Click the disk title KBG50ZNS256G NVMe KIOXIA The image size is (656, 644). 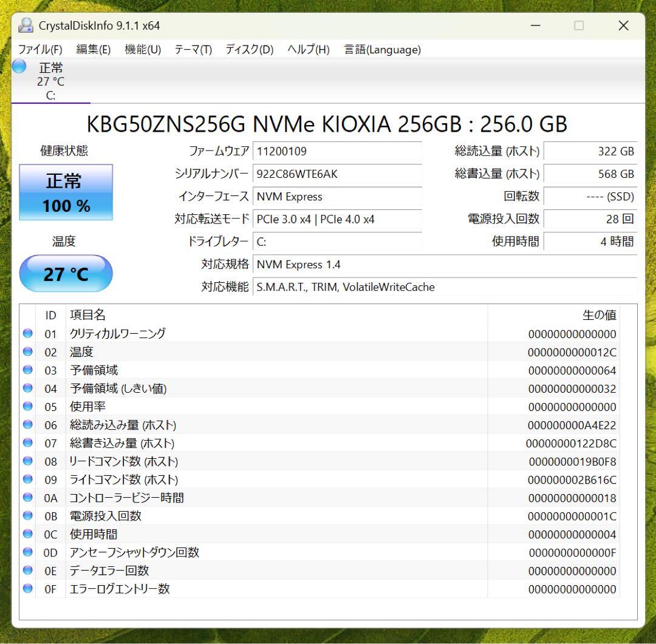click(327, 124)
